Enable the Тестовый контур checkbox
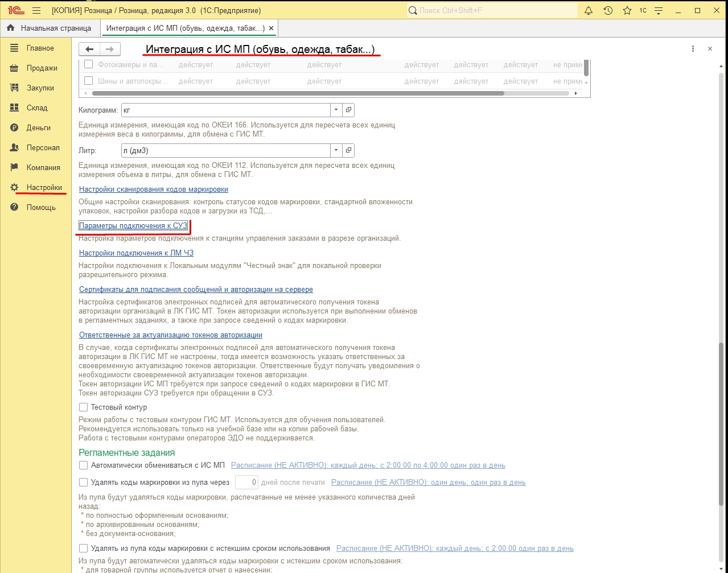The height and width of the screenshot is (573, 728). (x=84, y=407)
